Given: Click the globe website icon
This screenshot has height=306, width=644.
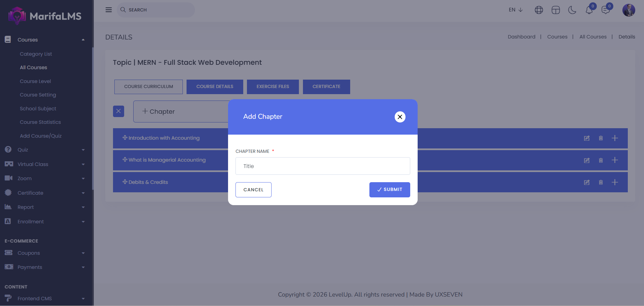Looking at the screenshot, I should [539, 10].
